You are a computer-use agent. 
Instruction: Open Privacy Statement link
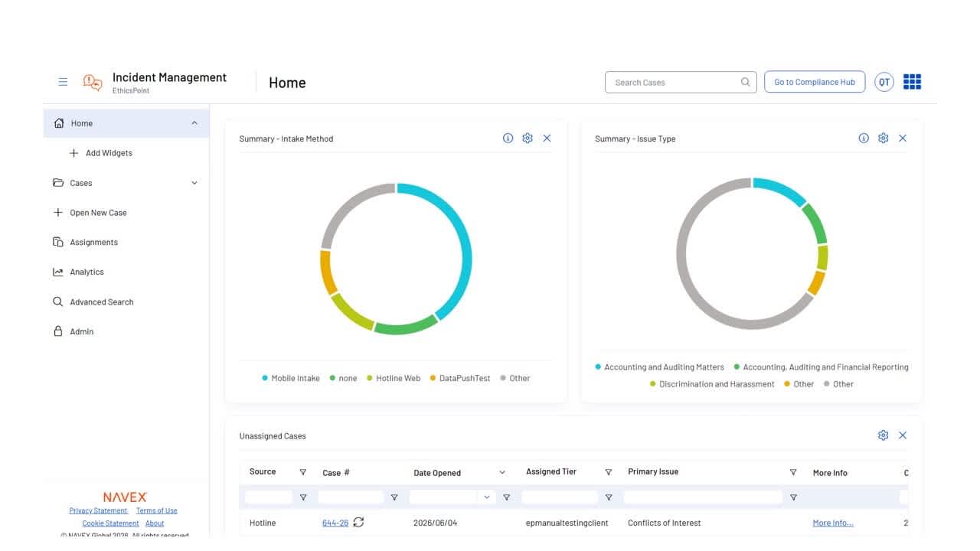click(98, 510)
